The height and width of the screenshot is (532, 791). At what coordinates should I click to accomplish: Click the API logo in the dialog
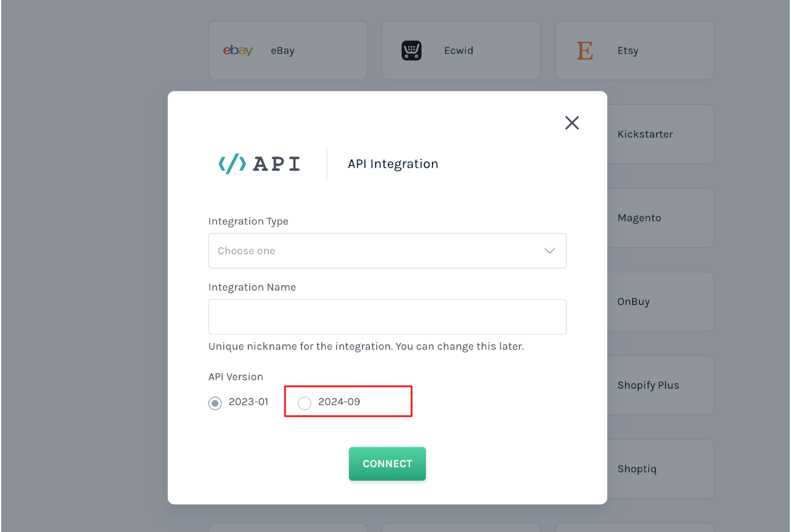tap(259, 164)
